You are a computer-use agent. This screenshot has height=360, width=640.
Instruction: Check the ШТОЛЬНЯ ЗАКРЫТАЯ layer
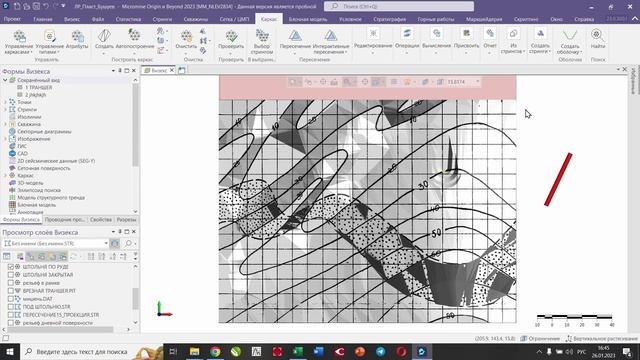pos(11,275)
